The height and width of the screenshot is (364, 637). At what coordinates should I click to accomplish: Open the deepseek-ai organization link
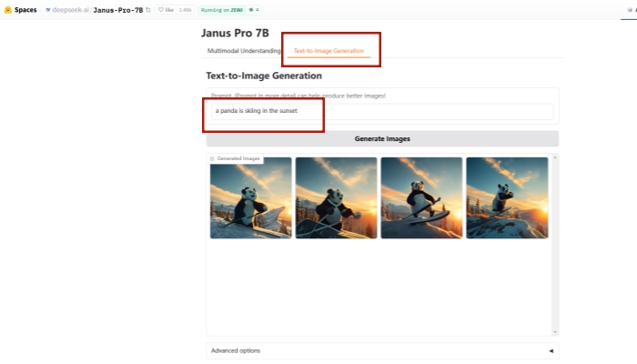(69, 9)
